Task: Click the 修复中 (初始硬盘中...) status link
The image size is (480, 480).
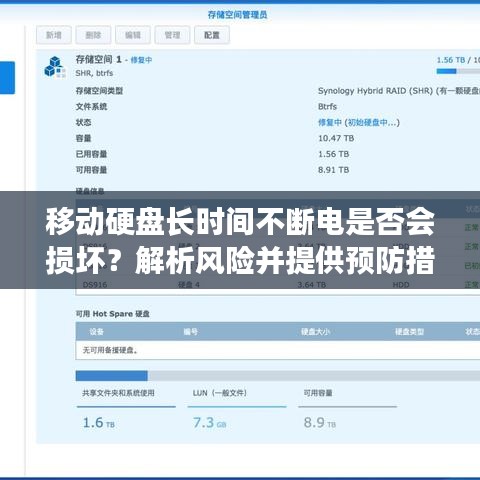Action: point(359,122)
